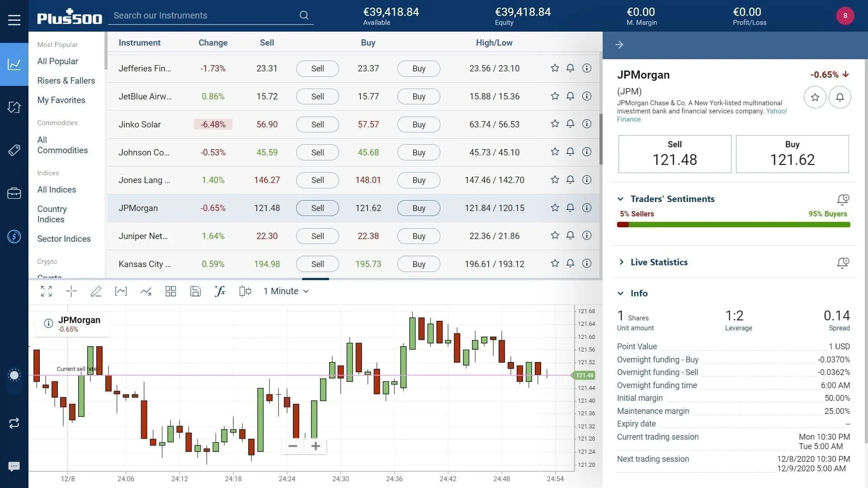Favorite JetBlue Airways with star
Screen dimensions: 868x488
click(555, 96)
